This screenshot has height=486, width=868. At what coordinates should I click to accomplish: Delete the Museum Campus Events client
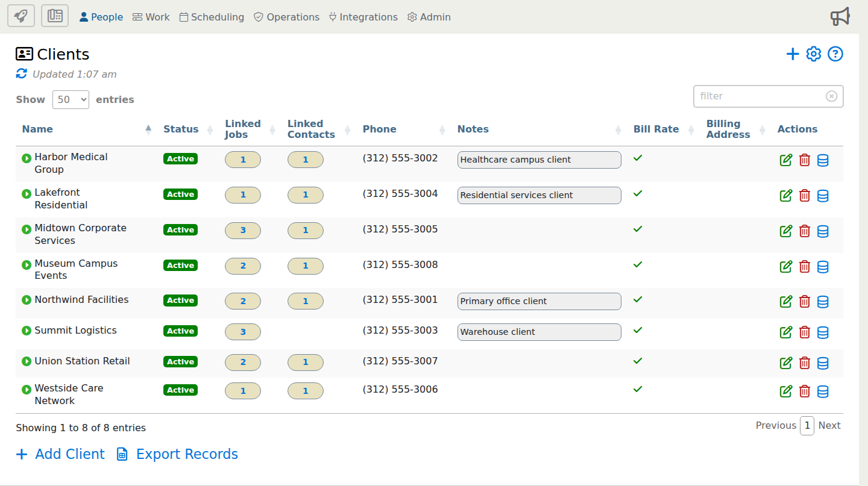(805, 267)
